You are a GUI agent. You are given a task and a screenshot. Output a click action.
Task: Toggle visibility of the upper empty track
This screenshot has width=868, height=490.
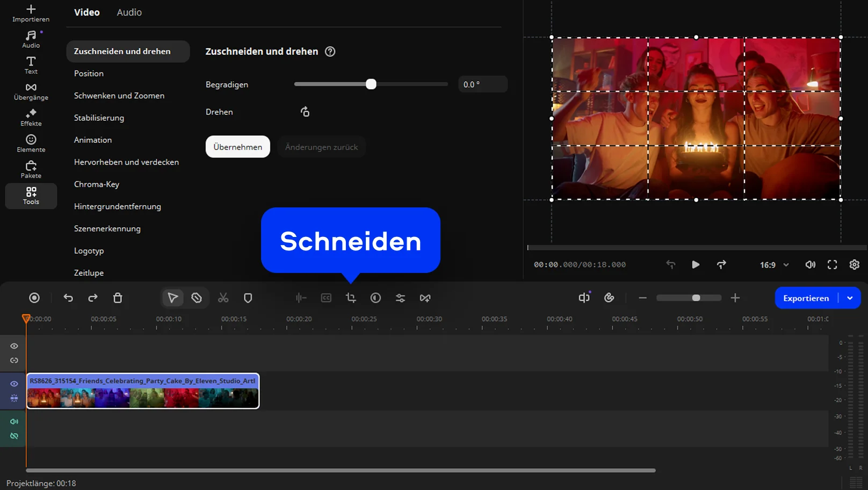point(14,346)
